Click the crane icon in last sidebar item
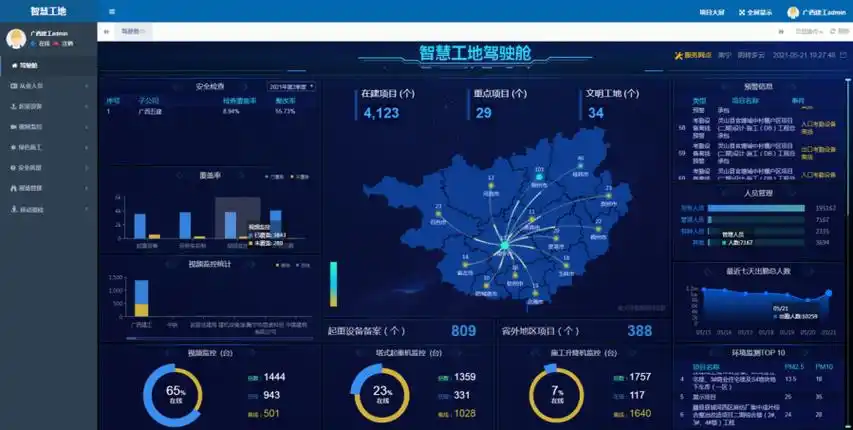 tap(14, 210)
